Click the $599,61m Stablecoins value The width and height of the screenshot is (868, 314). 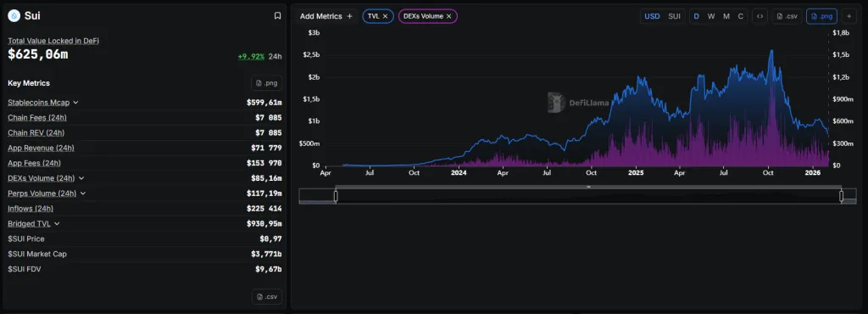[264, 103]
